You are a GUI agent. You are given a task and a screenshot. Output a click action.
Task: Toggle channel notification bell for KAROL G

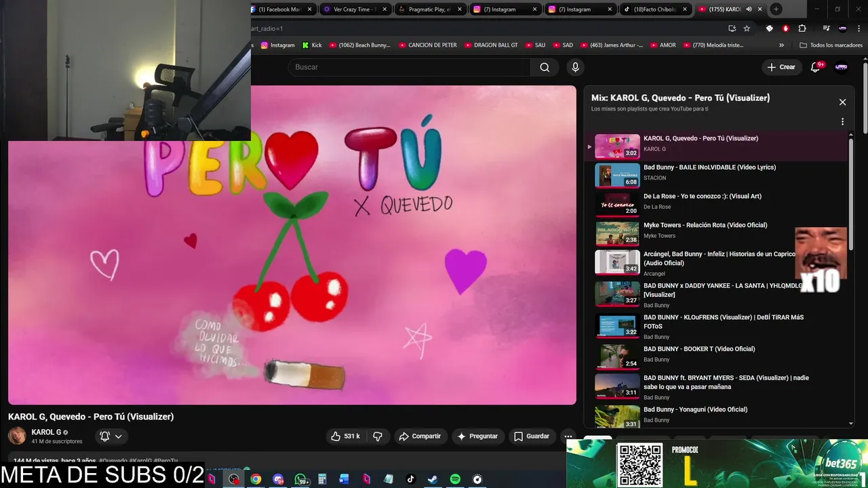[104, 436]
